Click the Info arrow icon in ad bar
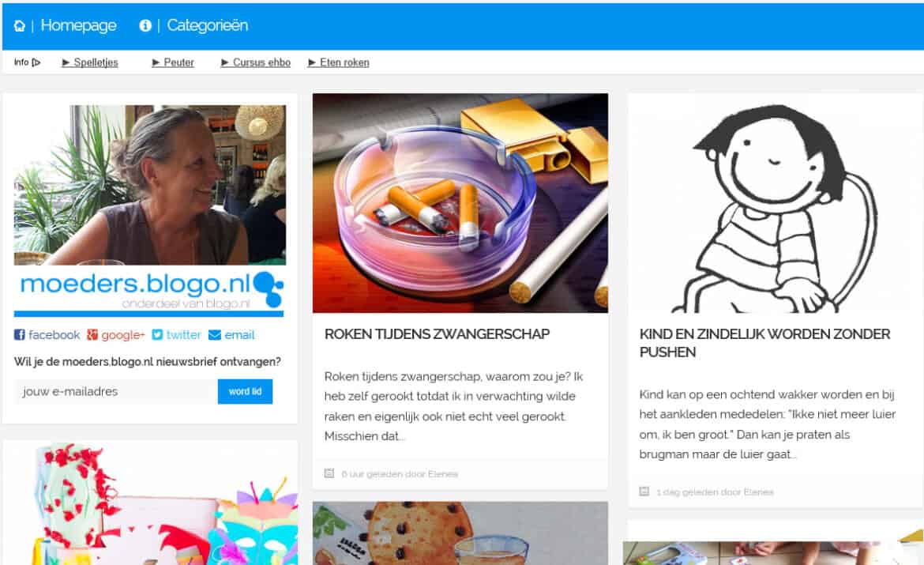This screenshot has height=565, width=924. (x=36, y=62)
